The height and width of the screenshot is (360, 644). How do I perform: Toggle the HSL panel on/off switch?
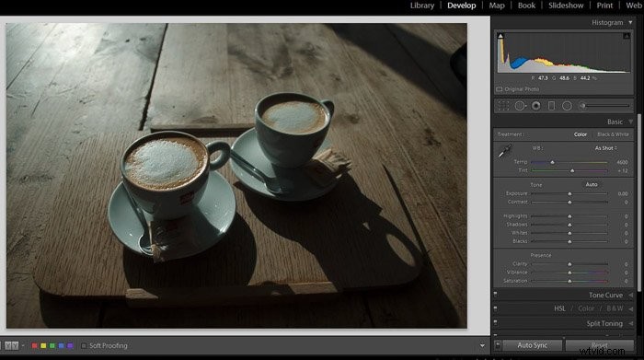click(495, 308)
